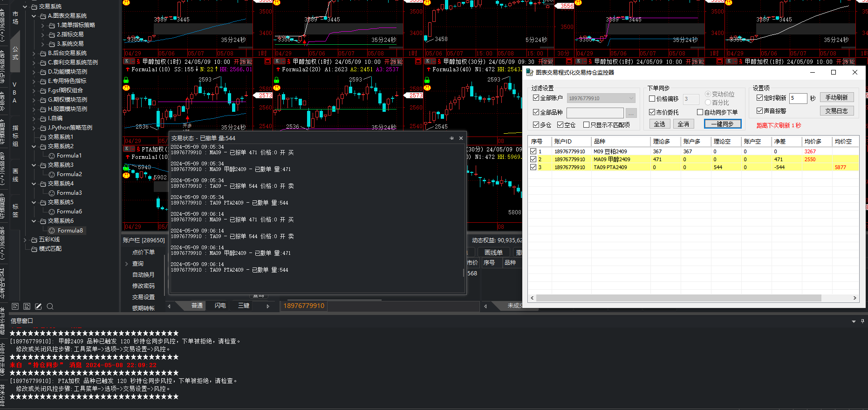Screen dimensions: 868x410
Task: Toggle the 自动同步下单 checkbox
Action: (x=700, y=112)
